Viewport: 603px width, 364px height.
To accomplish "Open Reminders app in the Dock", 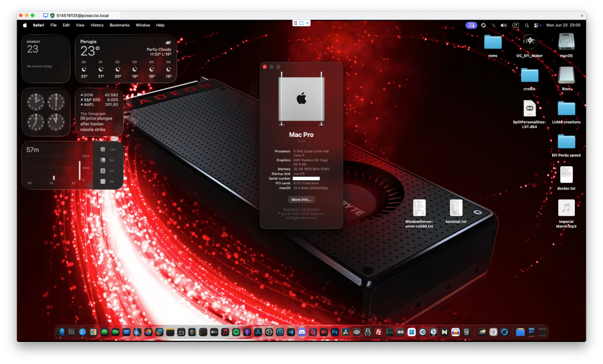I will [204, 332].
